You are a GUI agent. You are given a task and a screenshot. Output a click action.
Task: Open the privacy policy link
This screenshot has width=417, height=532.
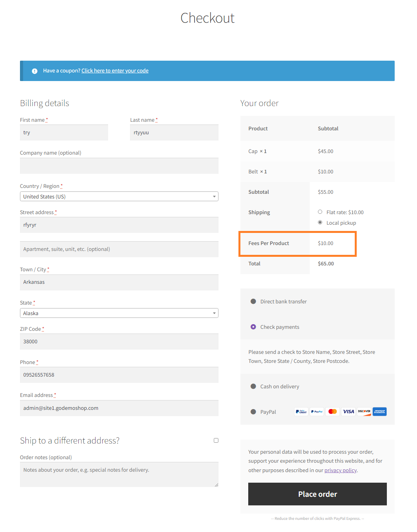(340, 470)
